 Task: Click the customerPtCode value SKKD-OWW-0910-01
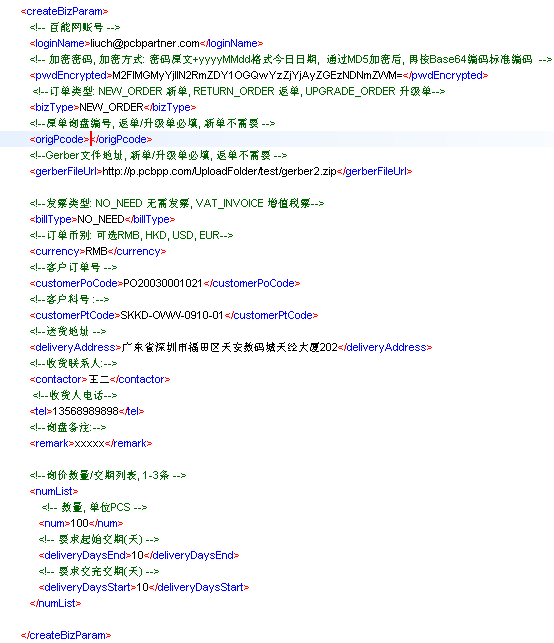tap(172, 315)
